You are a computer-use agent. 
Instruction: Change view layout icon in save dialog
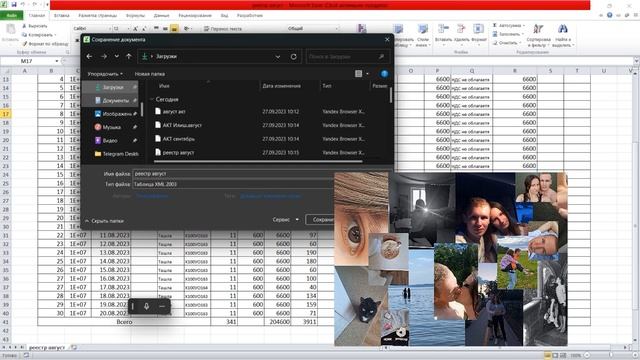[358, 73]
